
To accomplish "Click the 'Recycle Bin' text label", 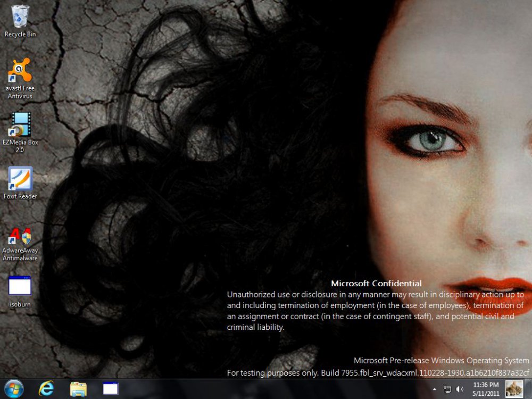I will point(20,35).
